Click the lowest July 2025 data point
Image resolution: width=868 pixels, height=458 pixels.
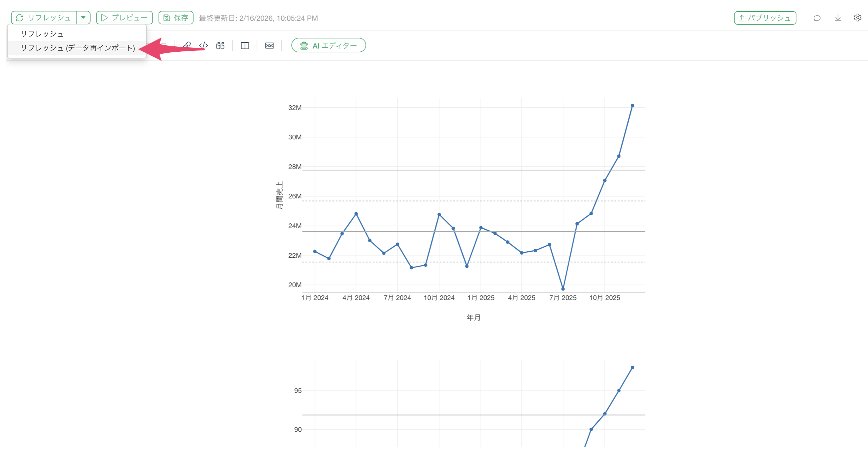point(563,289)
